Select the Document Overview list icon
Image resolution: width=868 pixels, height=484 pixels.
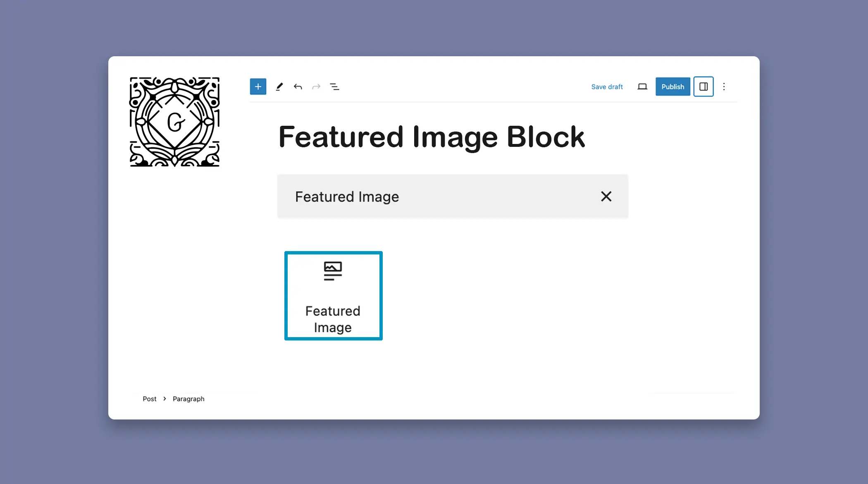pyautogui.click(x=334, y=86)
